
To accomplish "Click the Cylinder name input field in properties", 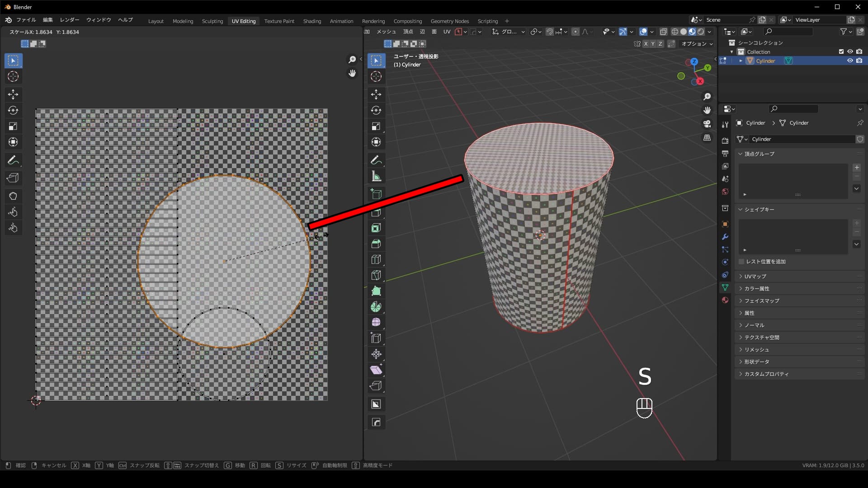I will (802, 139).
